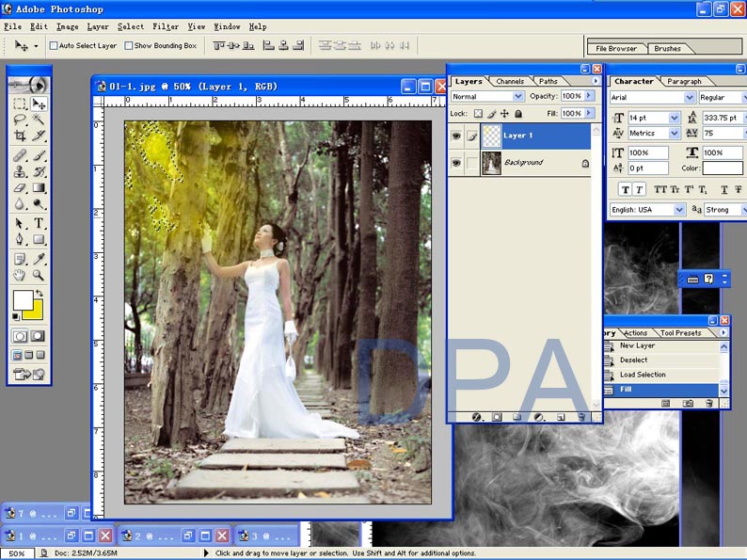Screen dimensions: 747x560
Task: Select the Pen tool
Action: 20,239
